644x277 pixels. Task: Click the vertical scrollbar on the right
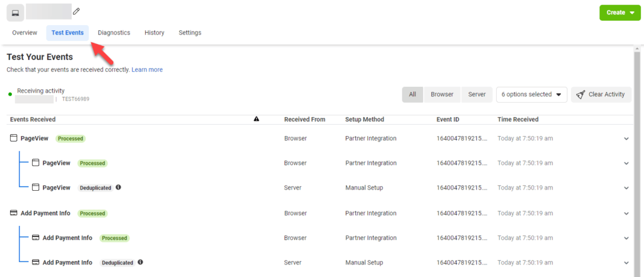point(639,157)
